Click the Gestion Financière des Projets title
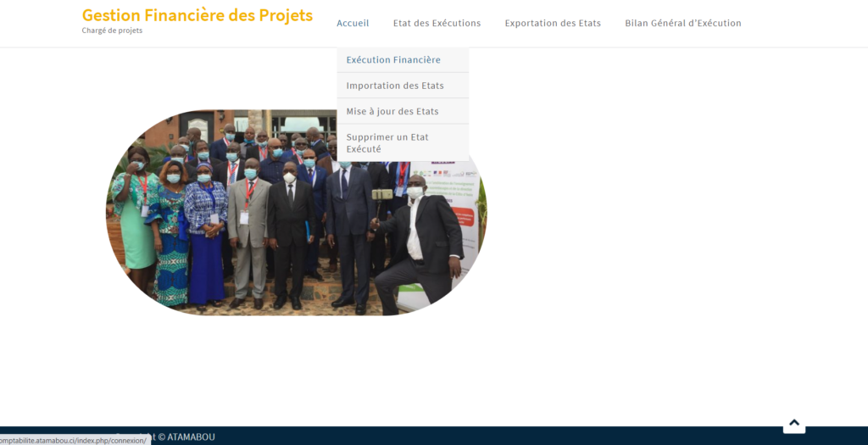Screen dimensions: 868x445 (x=197, y=15)
